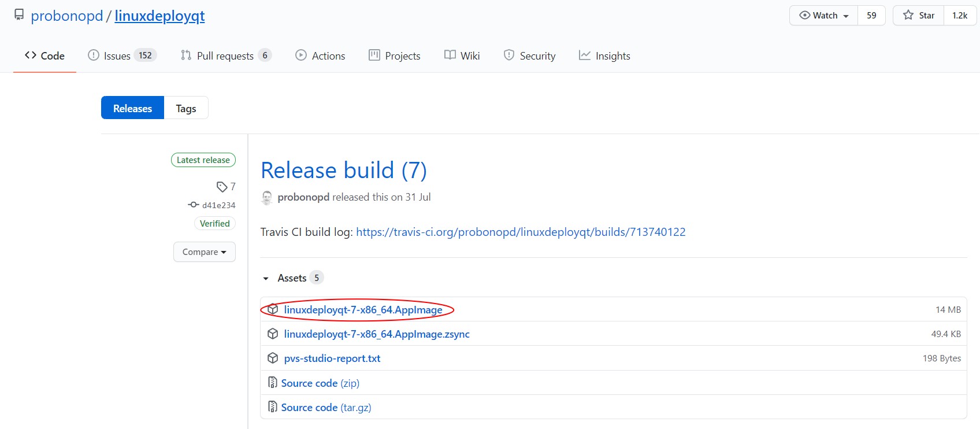The image size is (980, 429).
Task: Click probonopd's avatar image
Action: click(x=266, y=198)
